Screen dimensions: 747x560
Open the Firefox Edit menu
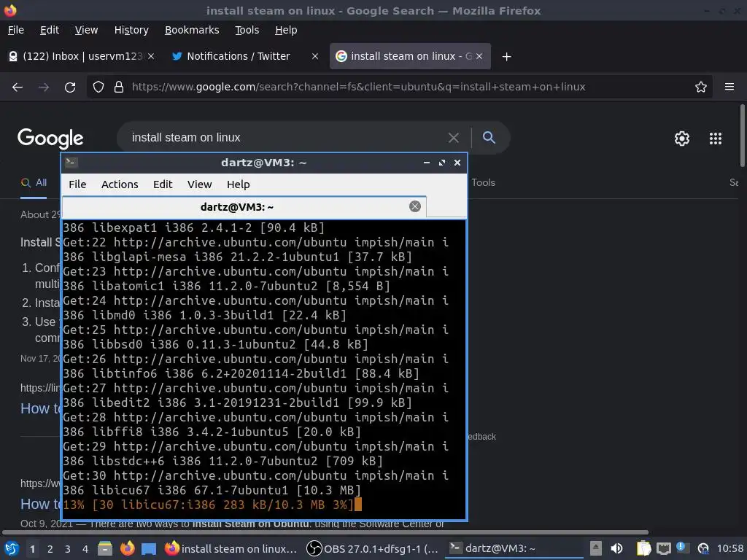[x=50, y=30]
